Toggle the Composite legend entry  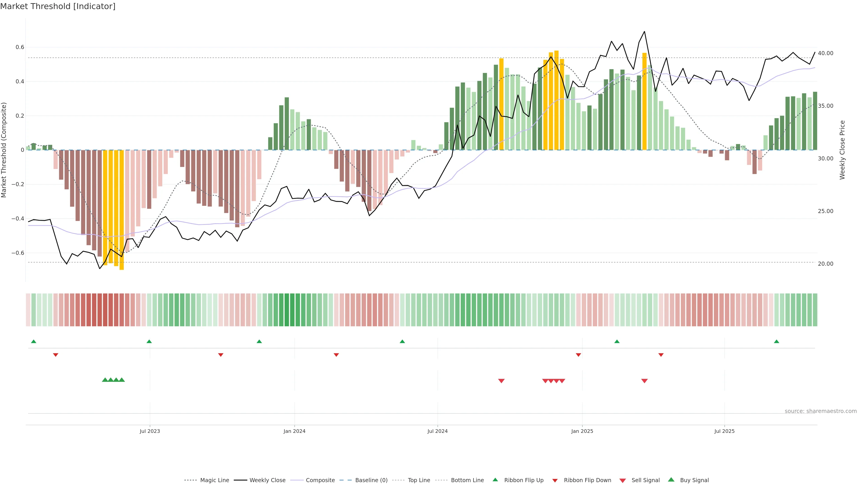coord(320,480)
